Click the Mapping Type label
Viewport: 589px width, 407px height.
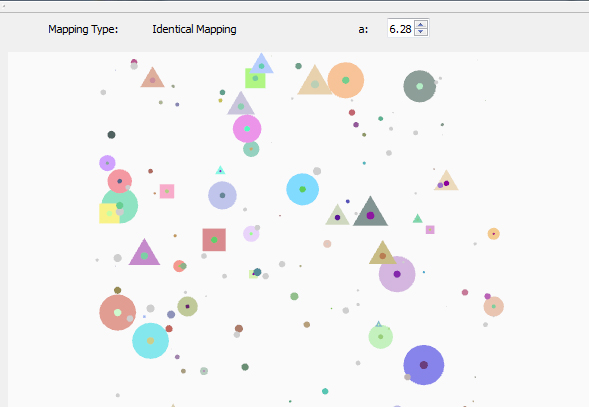(x=83, y=29)
